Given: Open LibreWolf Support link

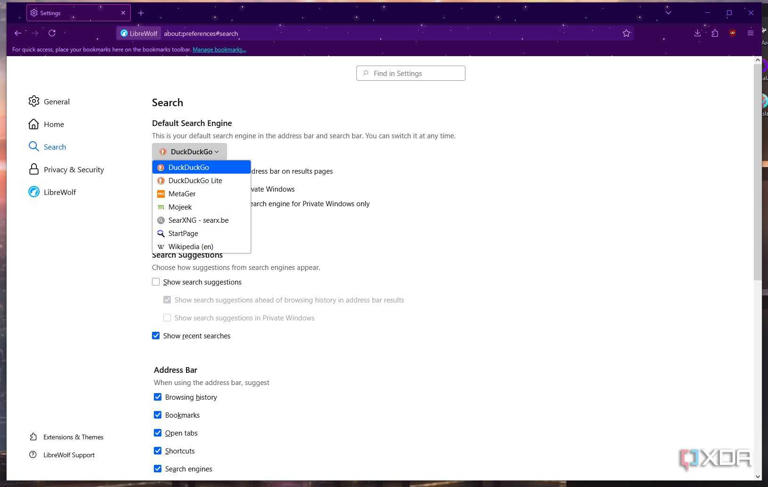Looking at the screenshot, I should (x=69, y=455).
